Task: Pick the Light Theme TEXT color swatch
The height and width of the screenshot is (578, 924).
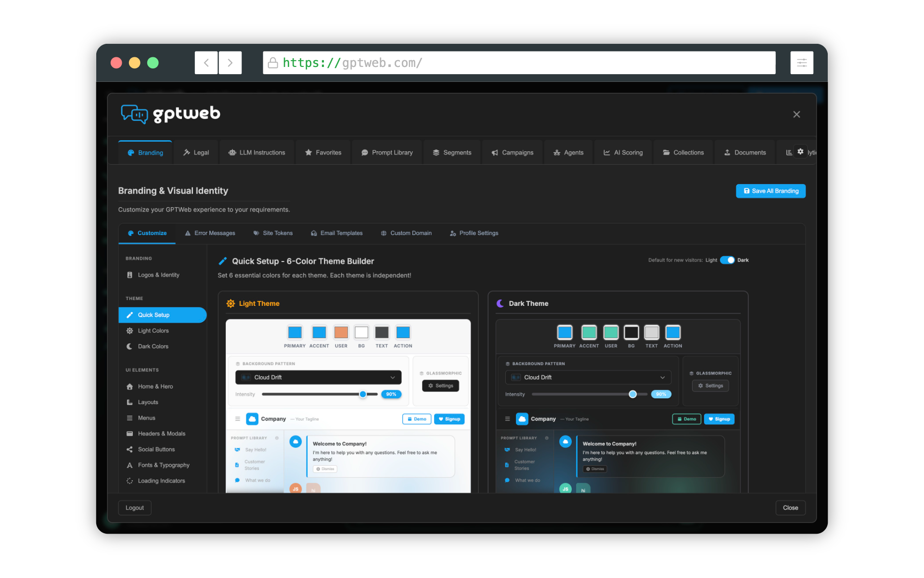Action: [382, 332]
